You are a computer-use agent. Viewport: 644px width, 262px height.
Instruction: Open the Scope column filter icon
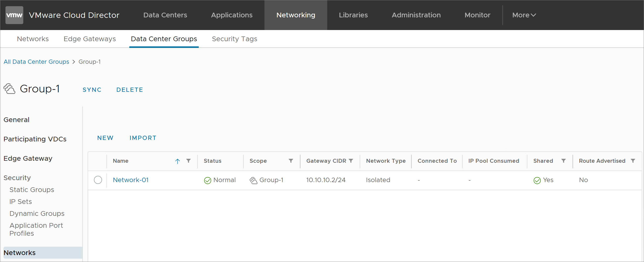291,161
